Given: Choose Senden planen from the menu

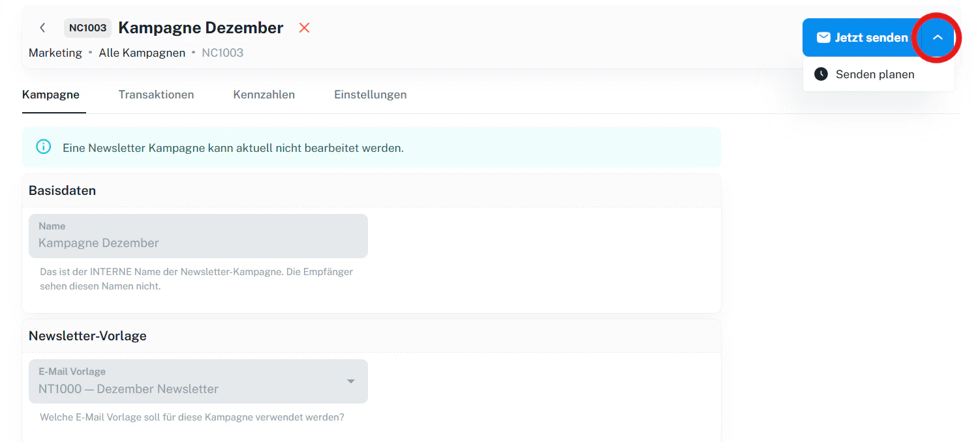Looking at the screenshot, I should [876, 74].
